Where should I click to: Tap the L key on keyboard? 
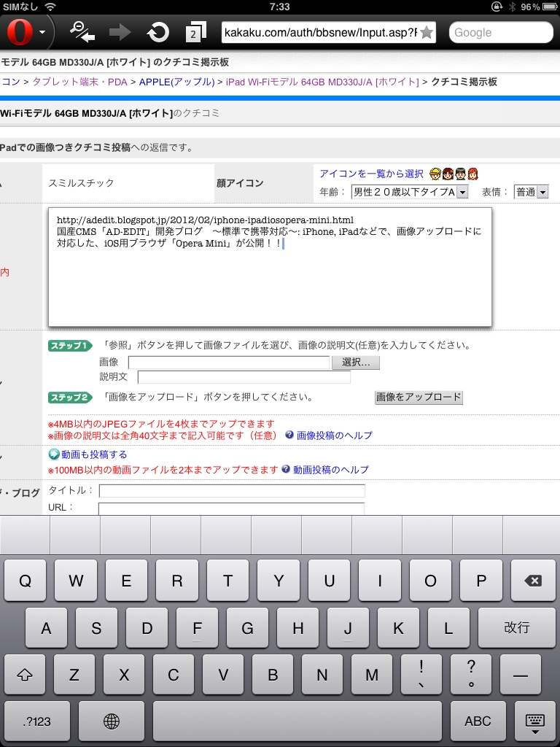(x=448, y=628)
